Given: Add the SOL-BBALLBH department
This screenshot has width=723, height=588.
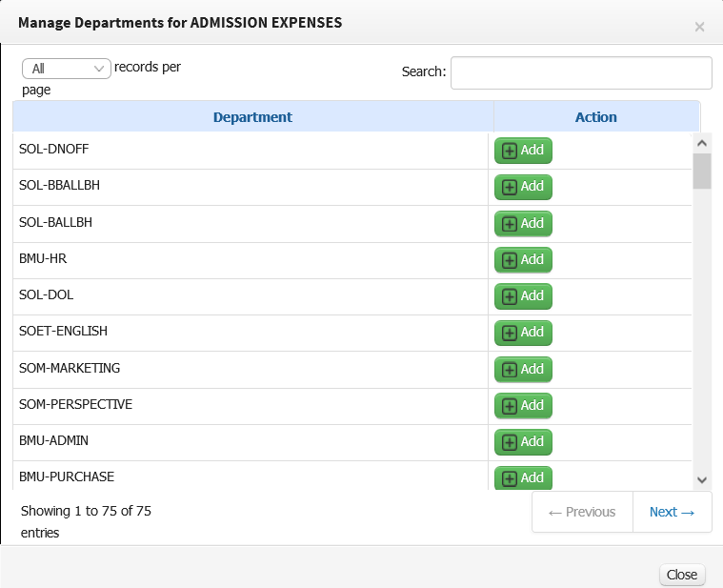Looking at the screenshot, I should tap(523, 187).
